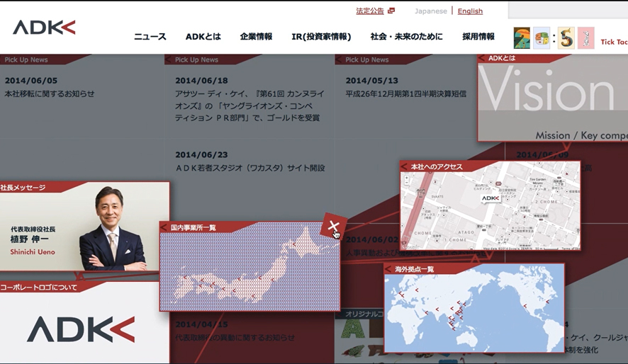Switch language to English
Image resolution: width=628 pixels, height=364 pixels.
point(470,11)
